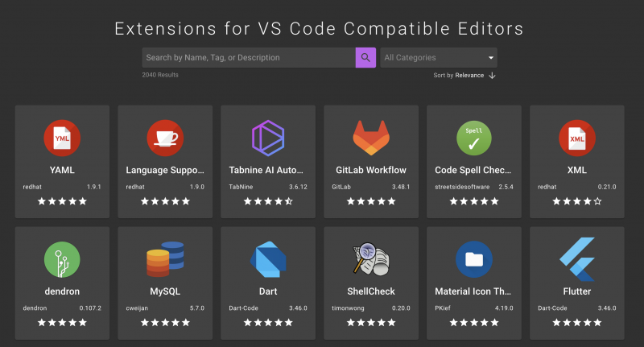Screen dimensions: 644x347
Task: Click the ShellCheck version 0.20.0
Action: [401, 308]
